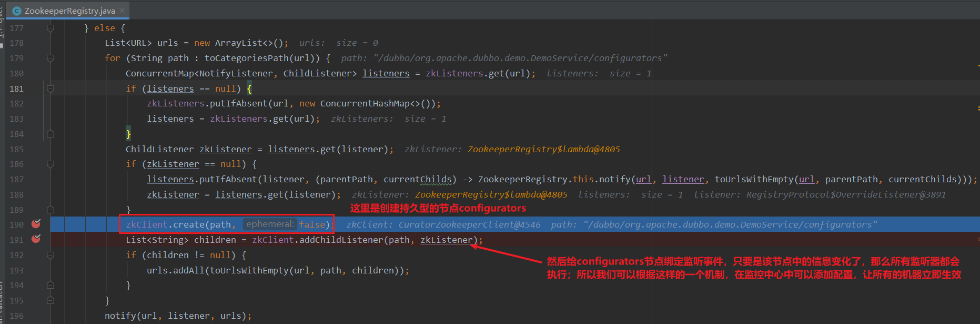The image size is (980, 324).
Task: Collapse the if block at line 181
Action: pyautogui.click(x=50, y=89)
